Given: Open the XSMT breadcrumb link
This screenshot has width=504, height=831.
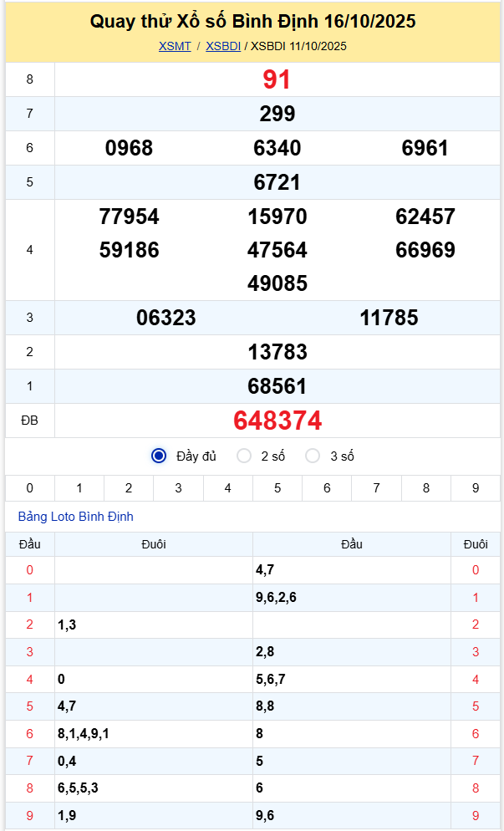Looking at the screenshot, I should 175,46.
